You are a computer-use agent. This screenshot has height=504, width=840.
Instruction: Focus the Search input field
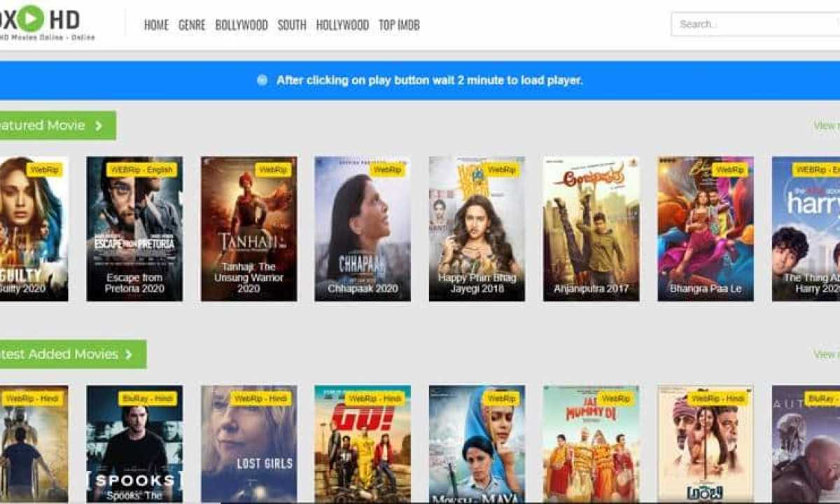[755, 24]
